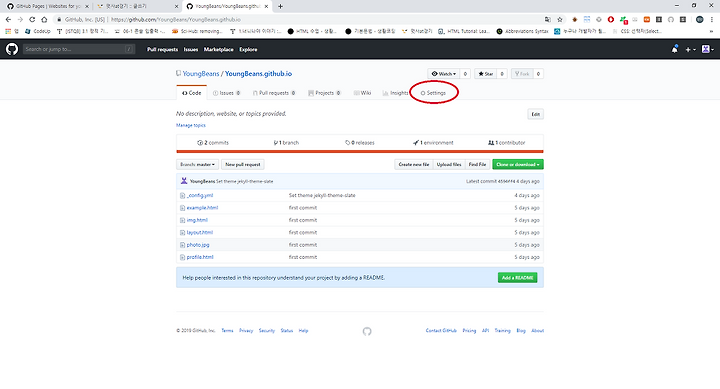Open the Projects tab
The width and height of the screenshot is (720, 389).
tap(324, 93)
